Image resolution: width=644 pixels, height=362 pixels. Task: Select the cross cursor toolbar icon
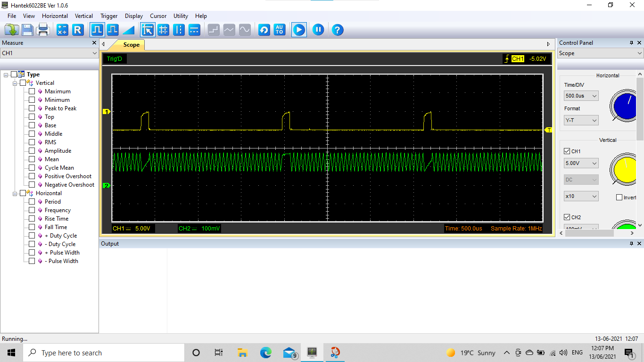163,30
